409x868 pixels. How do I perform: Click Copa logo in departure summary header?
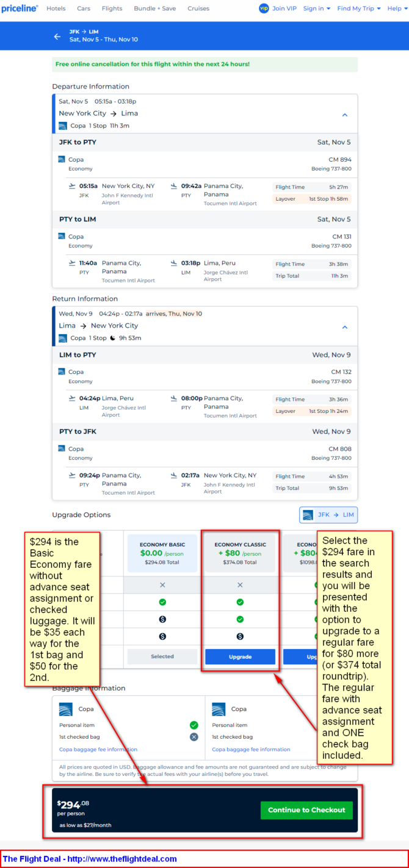click(x=62, y=126)
